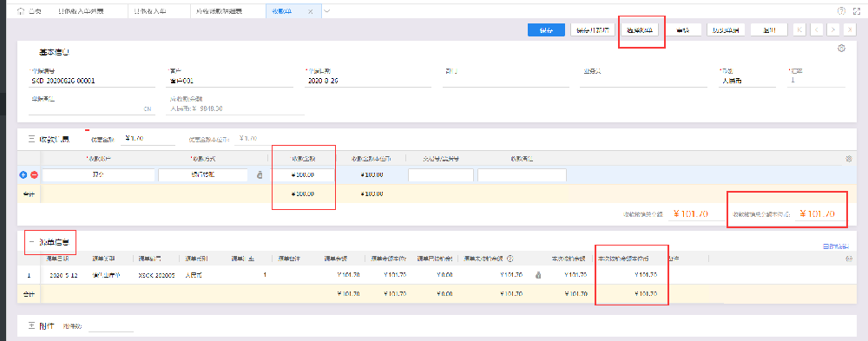Open the help question-mark icon at top right
The height and width of the screenshot is (341, 868).
(x=841, y=11)
